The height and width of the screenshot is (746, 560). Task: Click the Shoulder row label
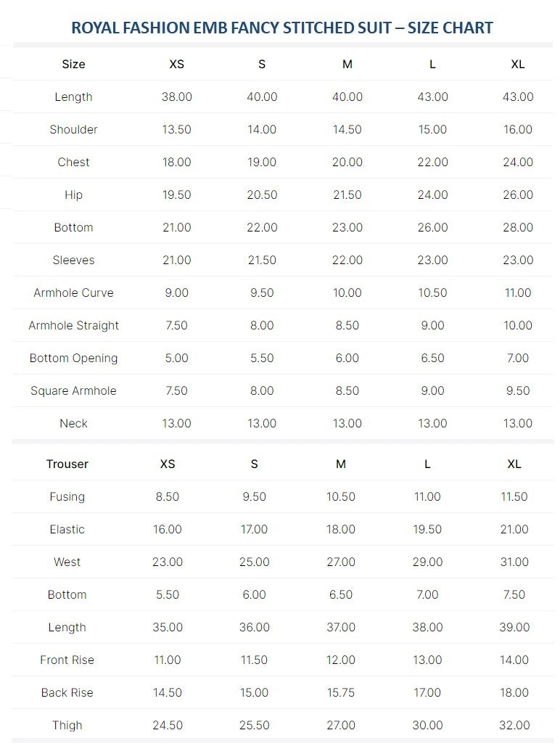74,129
